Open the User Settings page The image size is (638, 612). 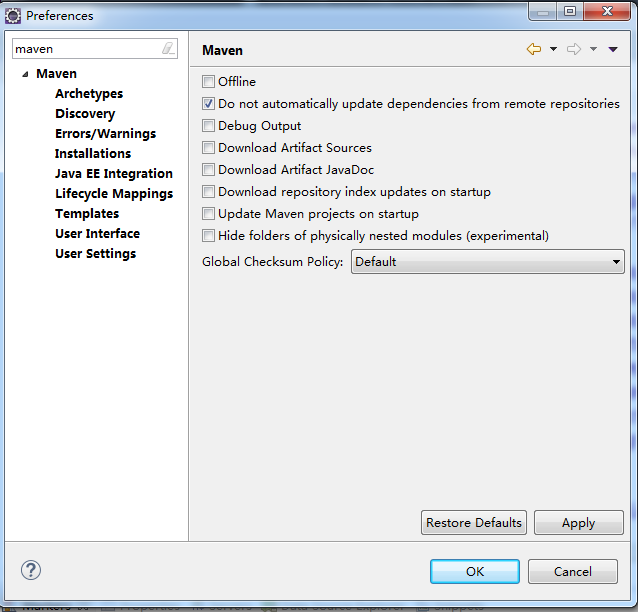tap(96, 254)
